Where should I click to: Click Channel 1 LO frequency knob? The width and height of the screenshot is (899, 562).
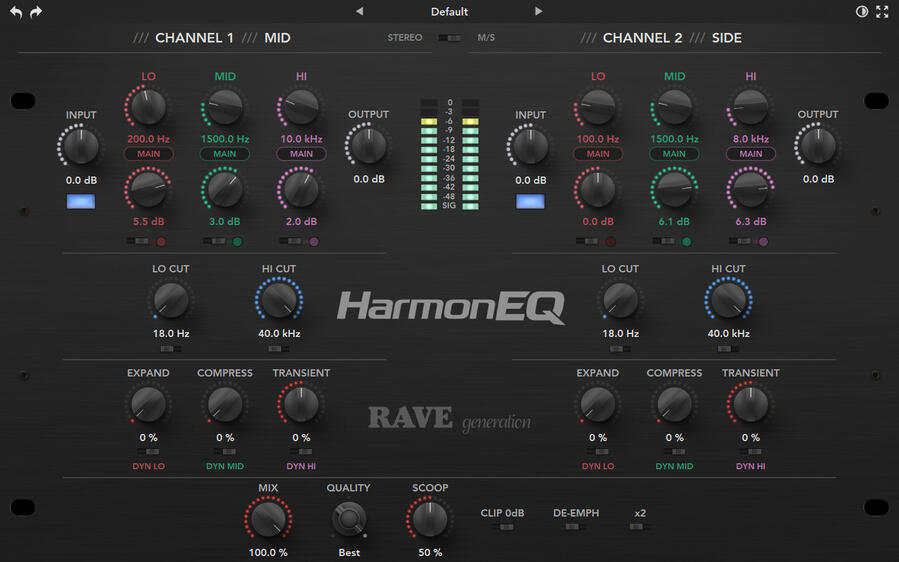pyautogui.click(x=148, y=107)
